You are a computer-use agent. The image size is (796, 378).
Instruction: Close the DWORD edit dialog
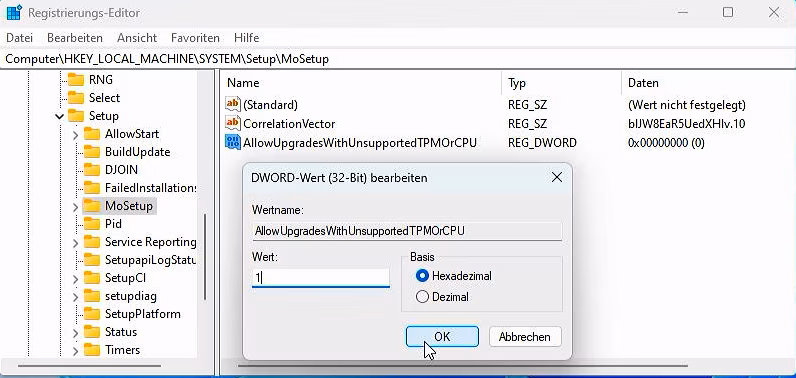(557, 178)
